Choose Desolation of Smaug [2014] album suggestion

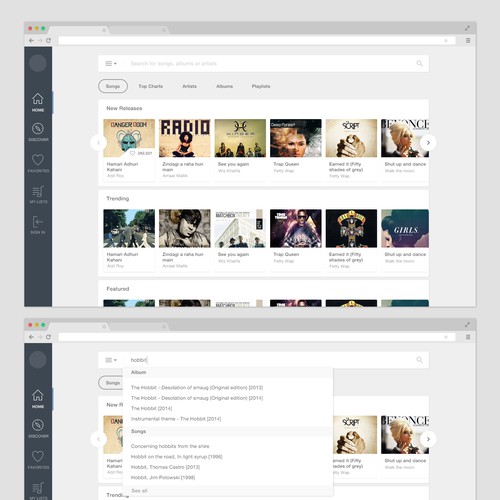click(x=197, y=398)
